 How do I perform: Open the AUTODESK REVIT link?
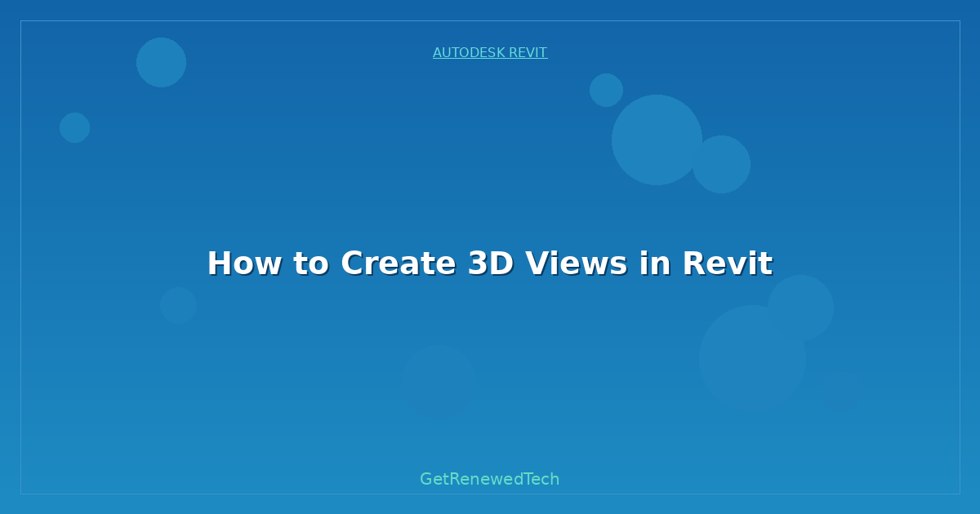(489, 53)
